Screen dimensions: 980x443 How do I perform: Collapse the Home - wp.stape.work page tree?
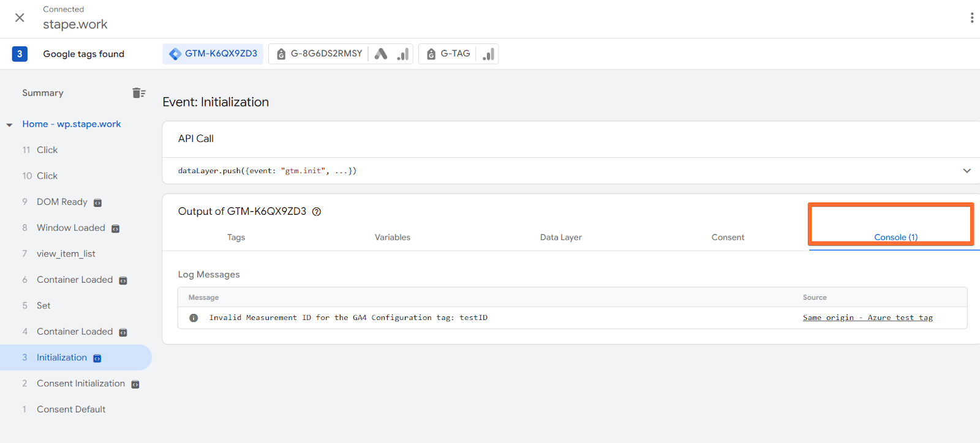[x=9, y=125]
